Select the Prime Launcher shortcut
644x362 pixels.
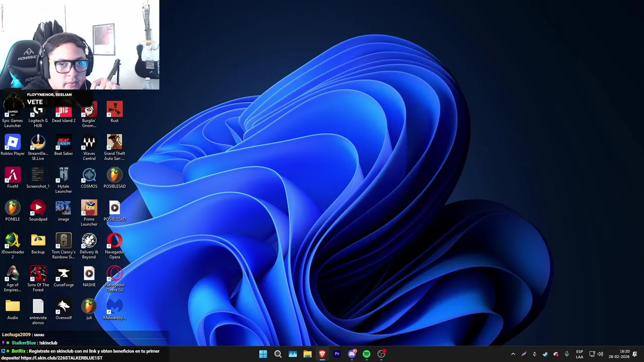[89, 213]
